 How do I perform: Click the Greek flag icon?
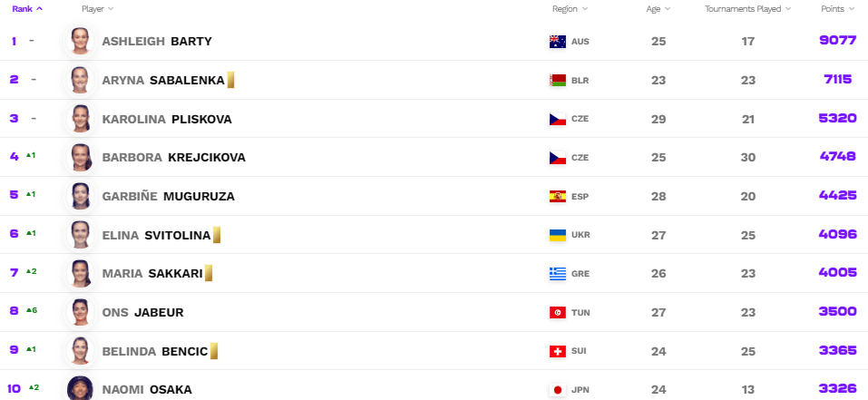558,273
